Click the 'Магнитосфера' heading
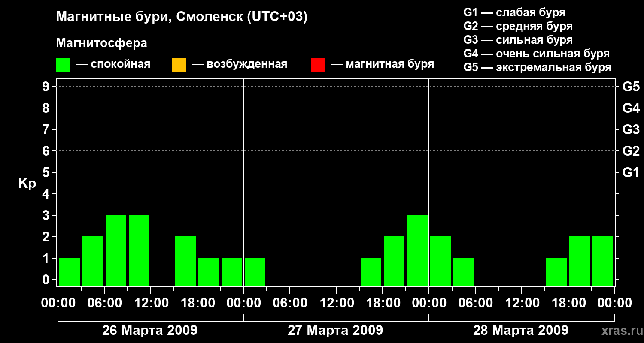The width and height of the screenshot is (644, 343). (101, 43)
